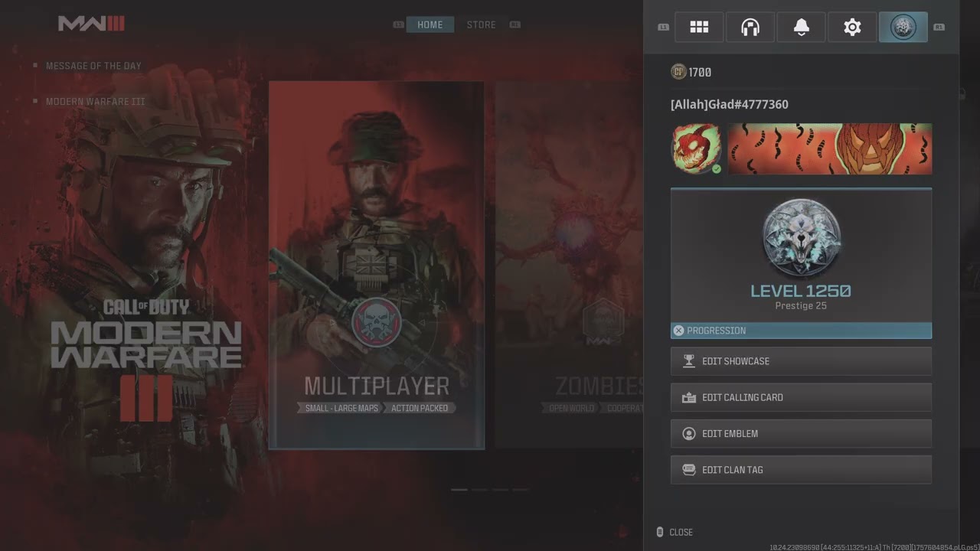Click the L1 bumper indicator beside HOME
Viewport: 980px width, 551px height.
[x=398, y=24]
